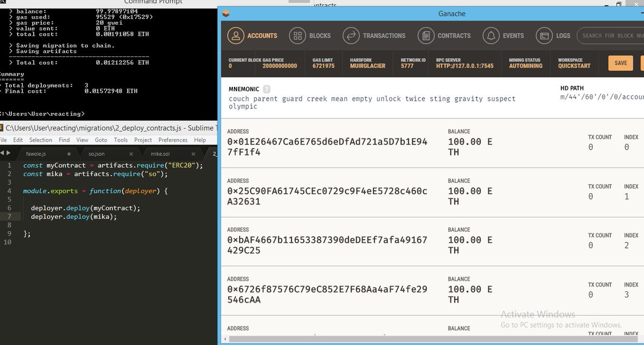Open the Preferences menu in Sublime
644x345 pixels.
[x=173, y=140]
